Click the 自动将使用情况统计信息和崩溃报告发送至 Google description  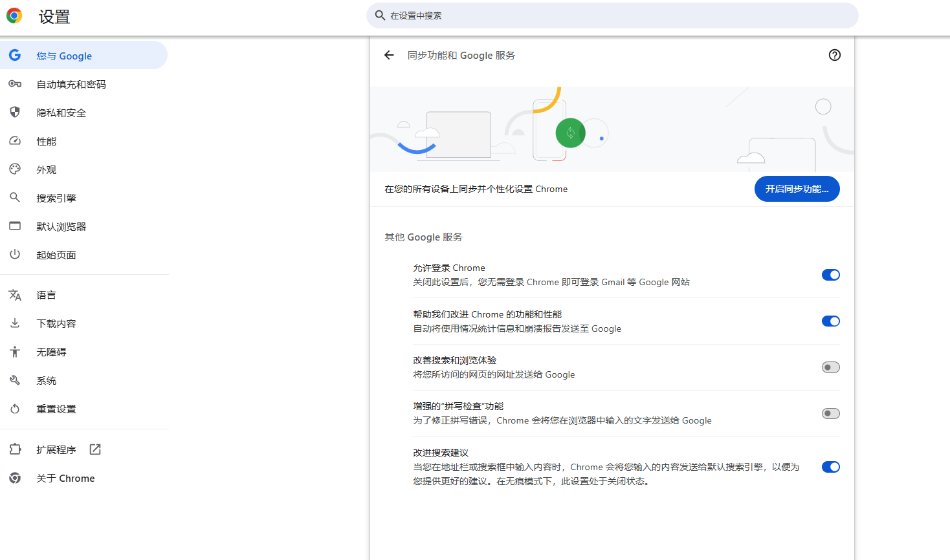tap(517, 328)
